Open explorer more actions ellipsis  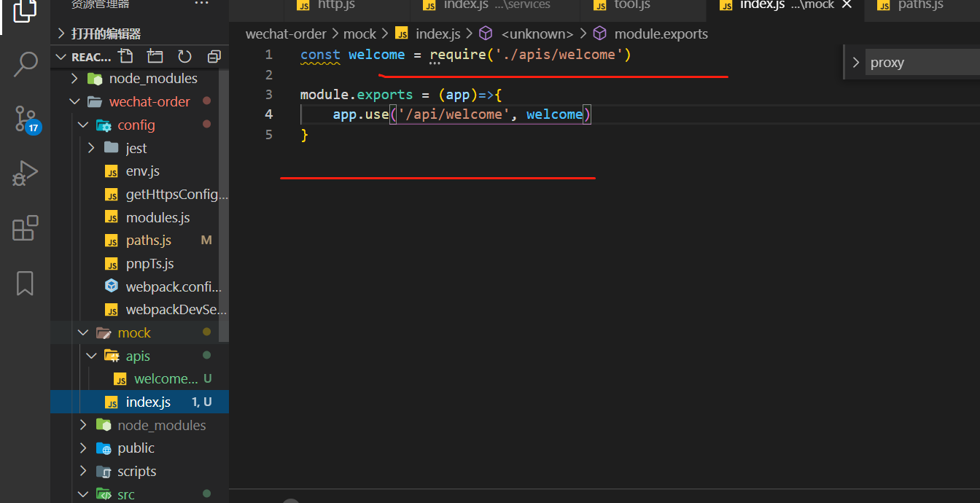click(x=201, y=4)
